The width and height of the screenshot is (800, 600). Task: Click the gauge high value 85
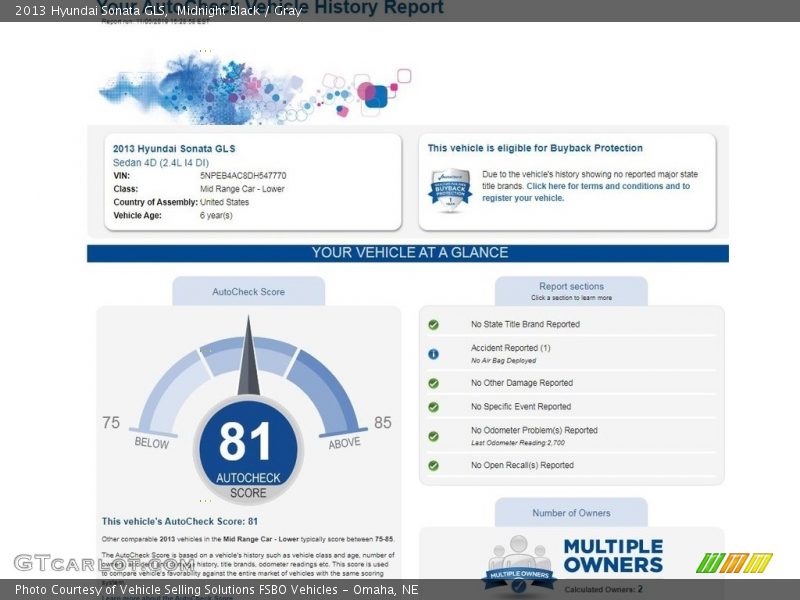tap(383, 422)
